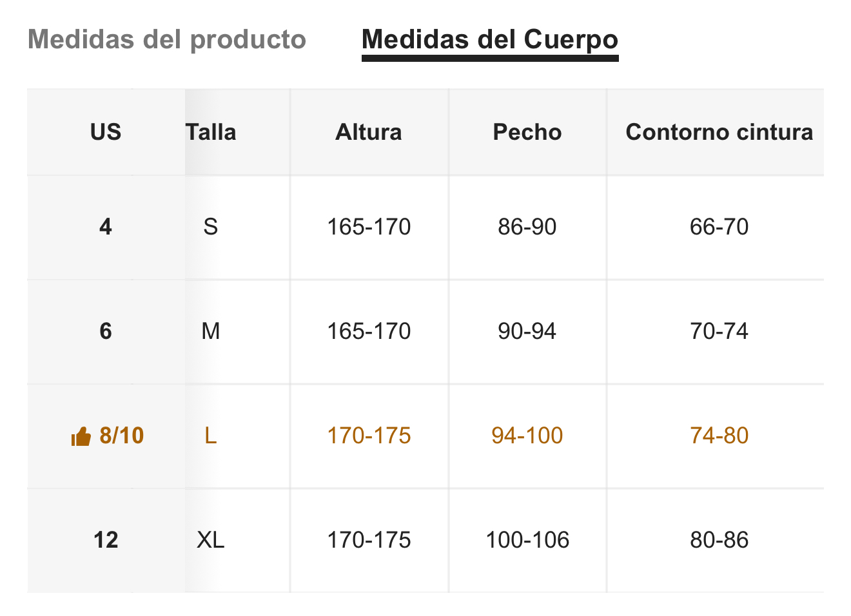The height and width of the screenshot is (616, 851).
Task: Click the 74-80 waist measurement
Action: [x=719, y=436]
